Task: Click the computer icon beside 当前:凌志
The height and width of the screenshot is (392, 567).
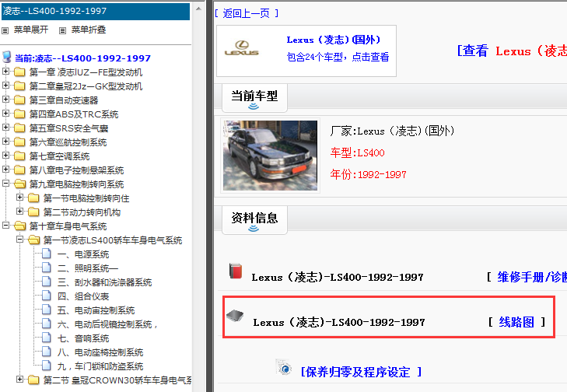Action: coord(6,57)
